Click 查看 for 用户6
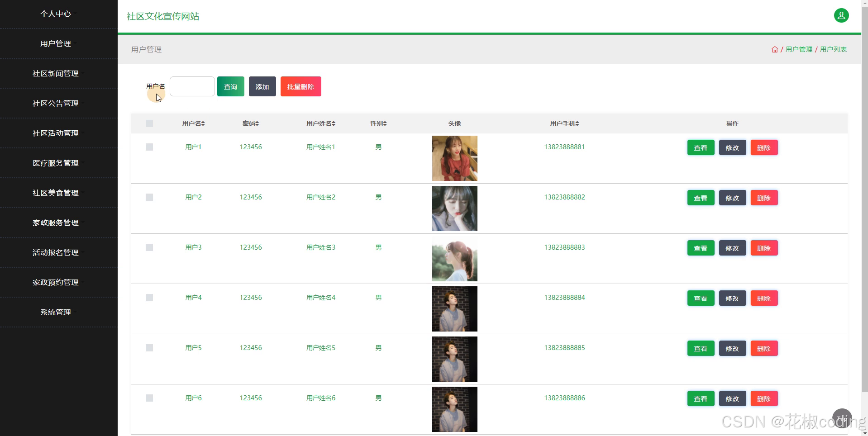The height and width of the screenshot is (436, 868). pos(701,398)
